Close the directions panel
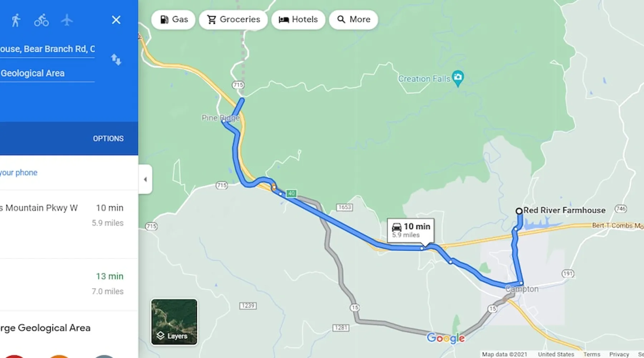Viewport: 644px width, 358px height. click(x=116, y=20)
